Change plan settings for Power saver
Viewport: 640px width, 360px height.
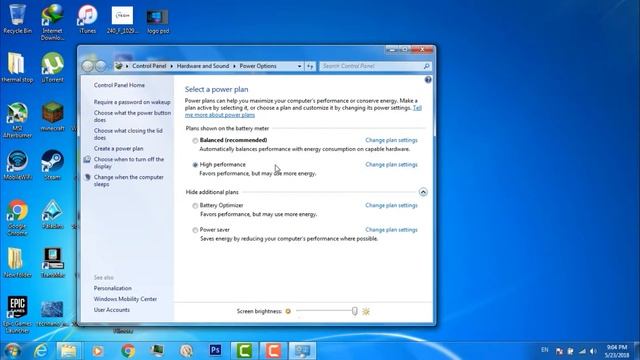(x=391, y=230)
